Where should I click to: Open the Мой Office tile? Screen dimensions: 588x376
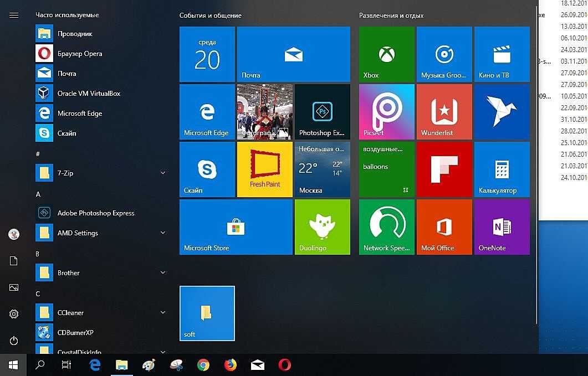[x=444, y=227]
